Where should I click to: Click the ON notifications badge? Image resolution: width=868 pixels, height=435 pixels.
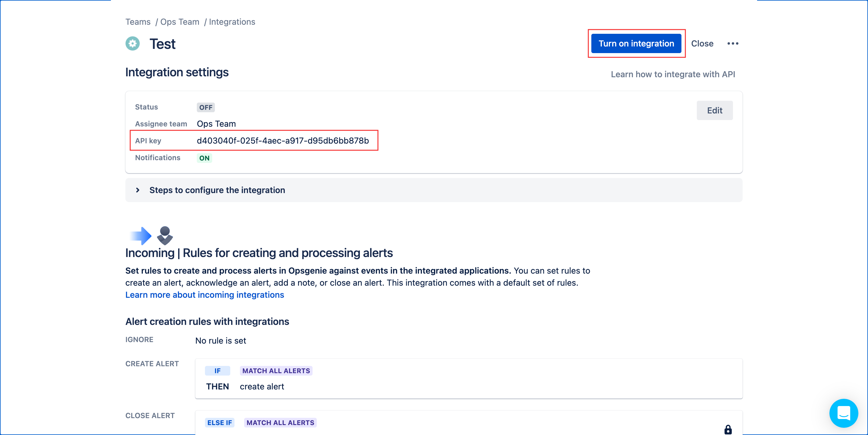coord(204,158)
